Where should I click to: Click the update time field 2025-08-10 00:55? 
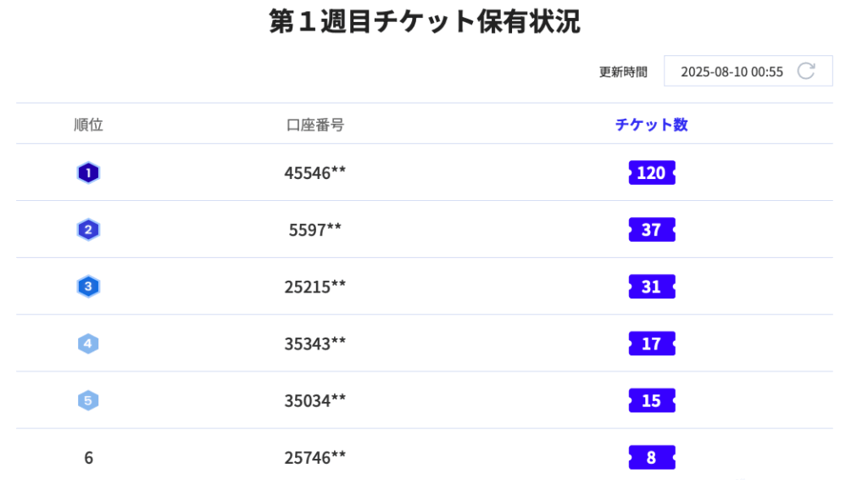(x=748, y=71)
